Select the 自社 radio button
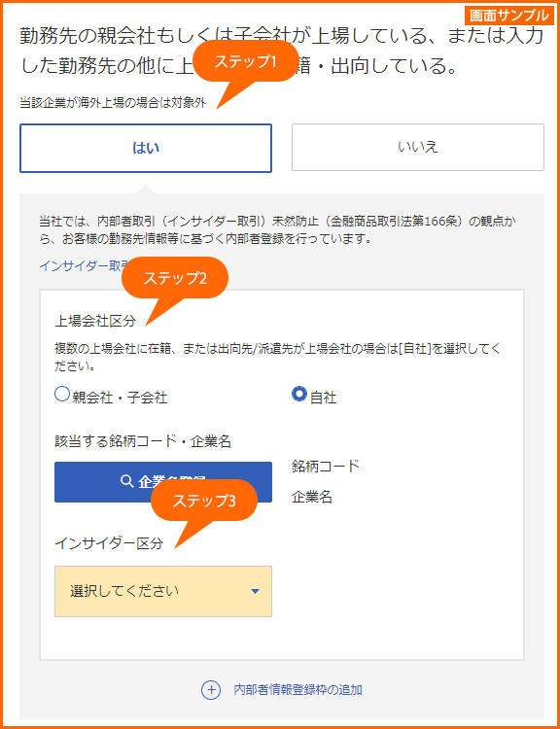 click(x=298, y=395)
